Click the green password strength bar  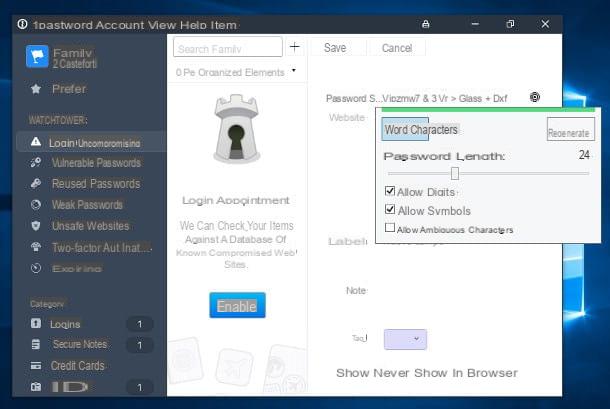click(488, 110)
